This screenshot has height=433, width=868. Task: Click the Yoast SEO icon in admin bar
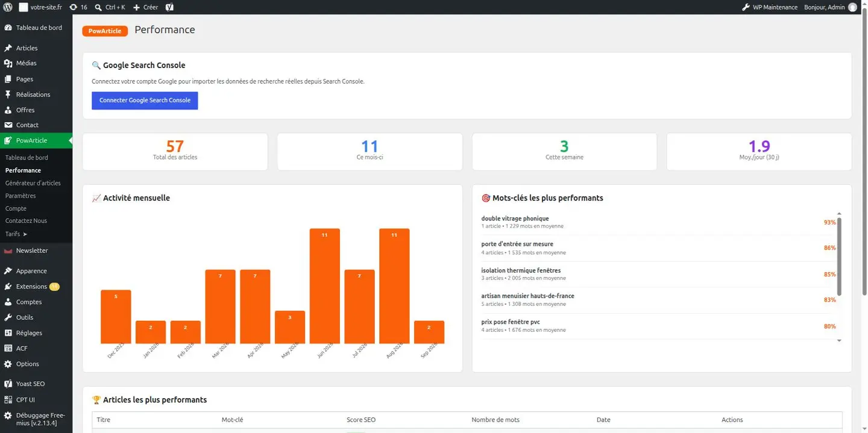click(x=170, y=7)
